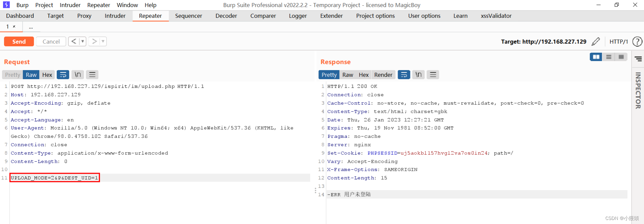The image size is (644, 224).
Task: Open Repeater help question mark icon
Action: pyautogui.click(x=637, y=42)
